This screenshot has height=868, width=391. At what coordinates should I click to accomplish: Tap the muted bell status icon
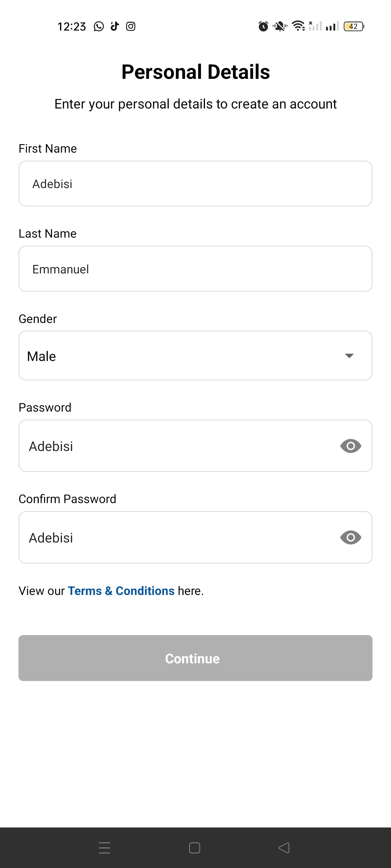point(280,26)
